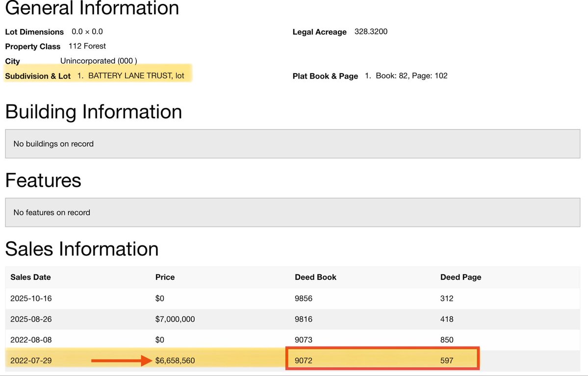This screenshot has height=376, width=588.
Task: Select the lot dimensions value 0.0 × 0.0
Action: (x=87, y=31)
